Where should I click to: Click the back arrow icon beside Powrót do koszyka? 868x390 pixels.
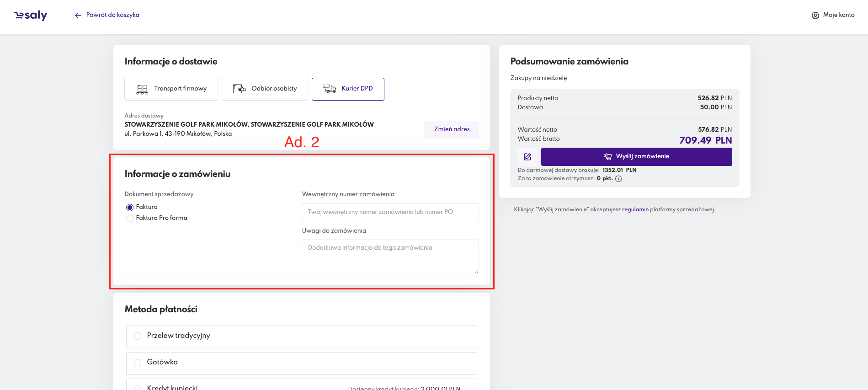pos(78,16)
